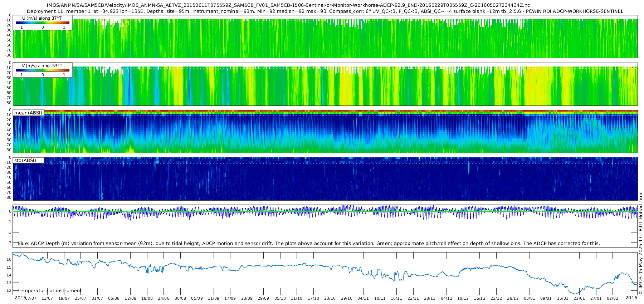Click the 29/10 date tick
644x304 pixels.
[346, 298]
